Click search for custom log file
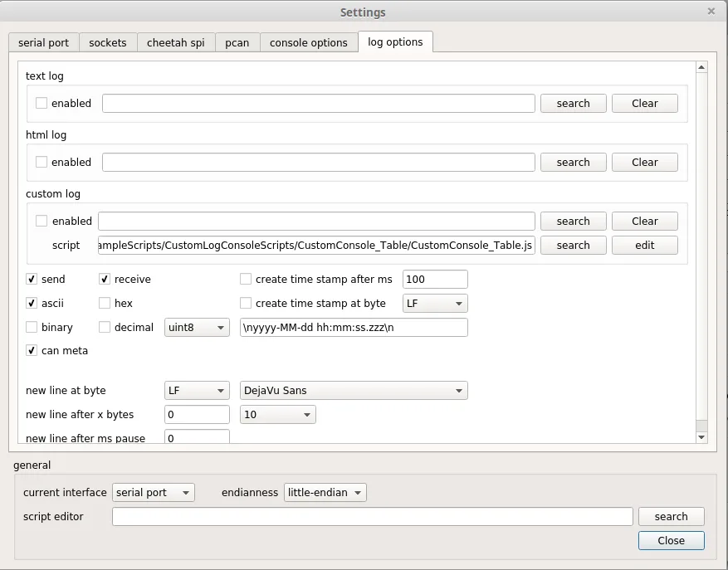Viewport: 728px width, 570px height. 574,221
